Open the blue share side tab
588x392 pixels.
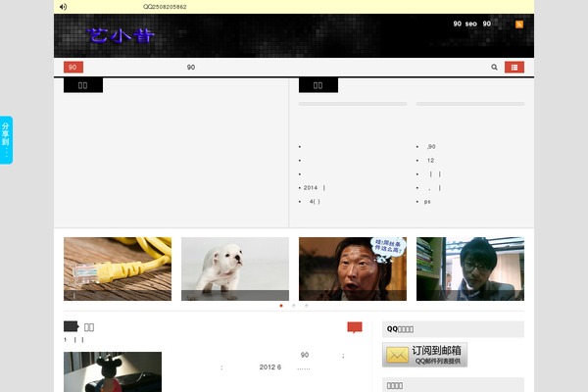point(6,140)
